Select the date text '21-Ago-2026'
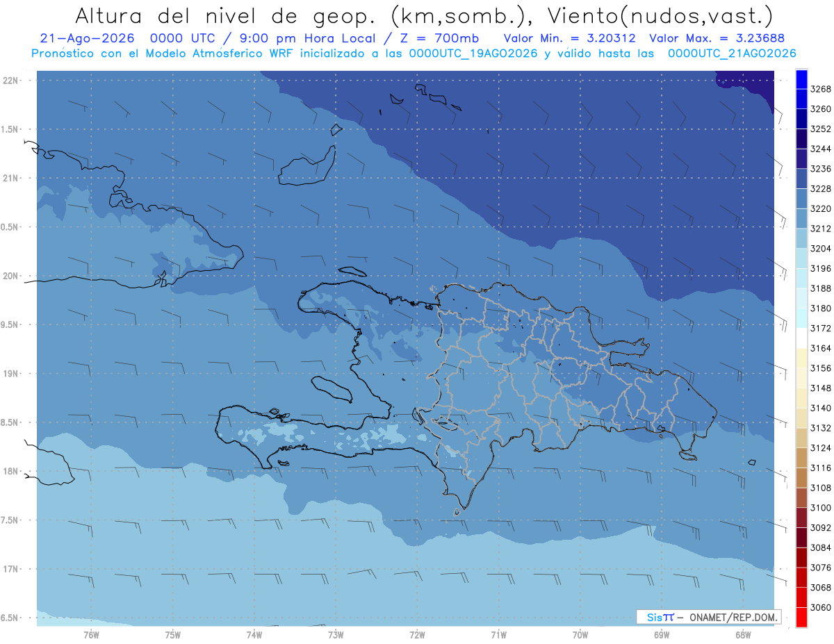Image resolution: width=834 pixels, height=644 pixels. pyautogui.click(x=88, y=38)
